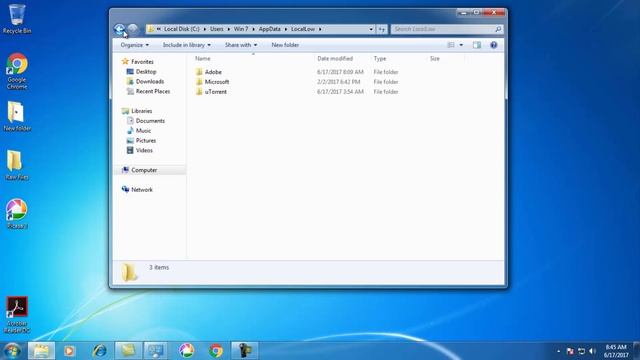The image size is (640, 360).
Task: Select the Microsoft folder icon
Action: coord(199,82)
